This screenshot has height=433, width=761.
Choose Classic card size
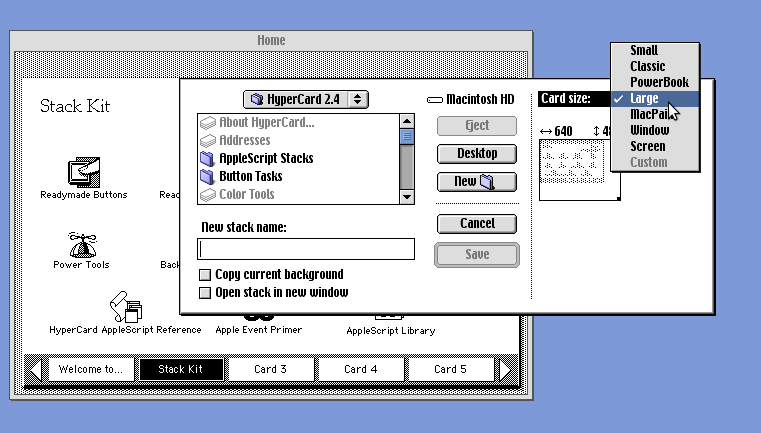pos(655,67)
